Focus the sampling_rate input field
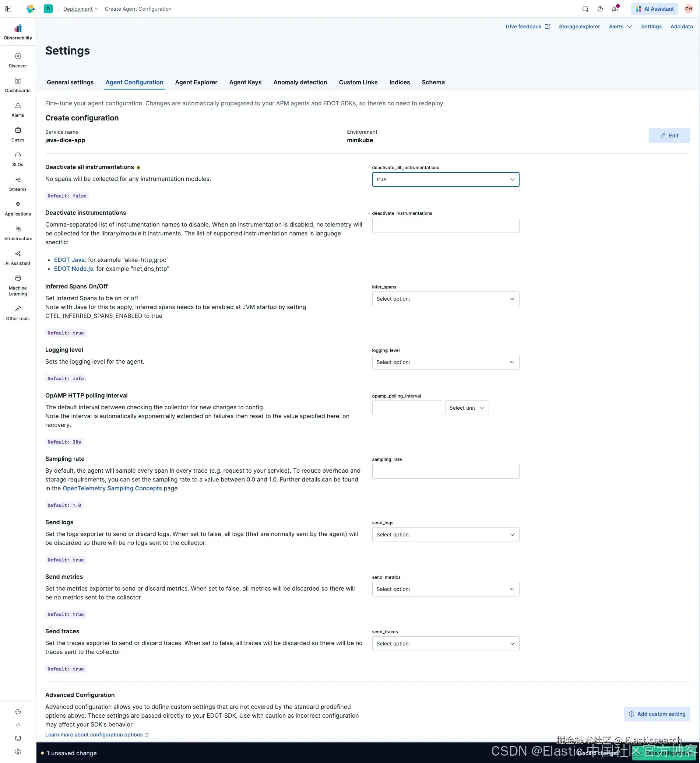The image size is (700, 763). pyautogui.click(x=446, y=471)
